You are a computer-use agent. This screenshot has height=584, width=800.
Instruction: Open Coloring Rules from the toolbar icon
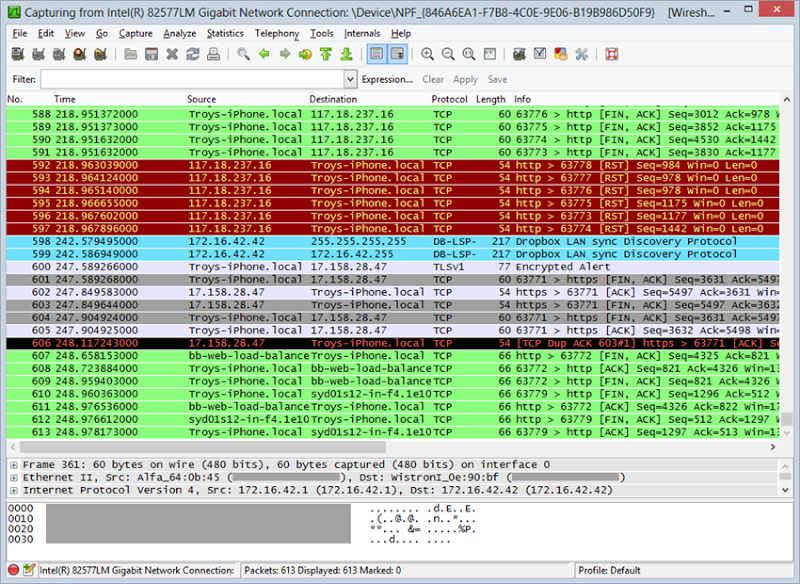(x=559, y=54)
